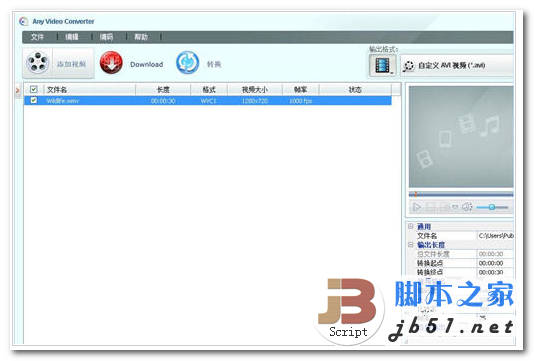Click the WVC1 format cell

click(x=208, y=101)
